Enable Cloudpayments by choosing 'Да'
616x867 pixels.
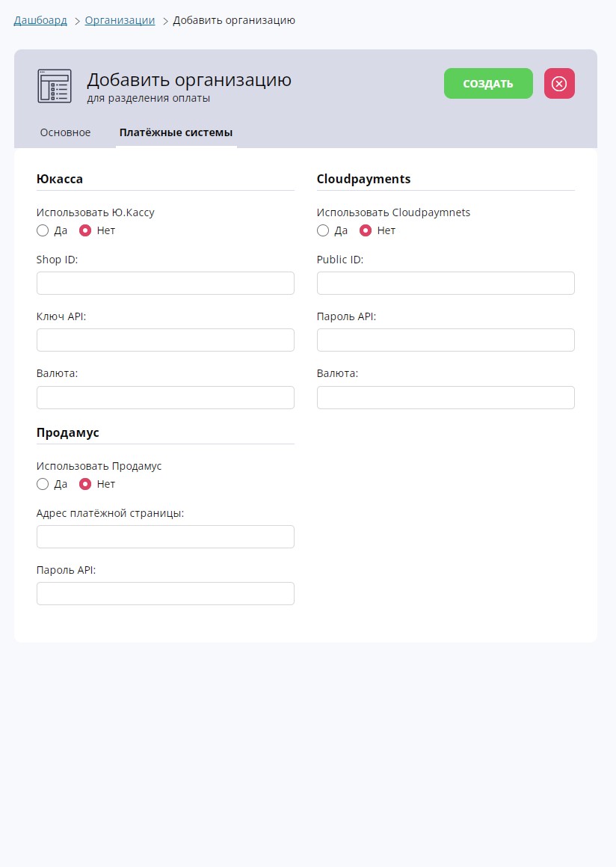pyautogui.click(x=323, y=230)
